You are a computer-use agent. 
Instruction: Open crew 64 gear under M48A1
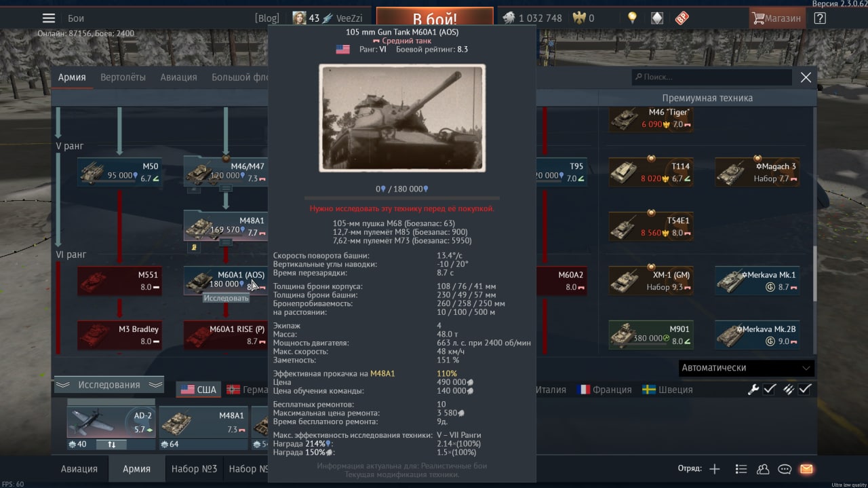click(170, 445)
